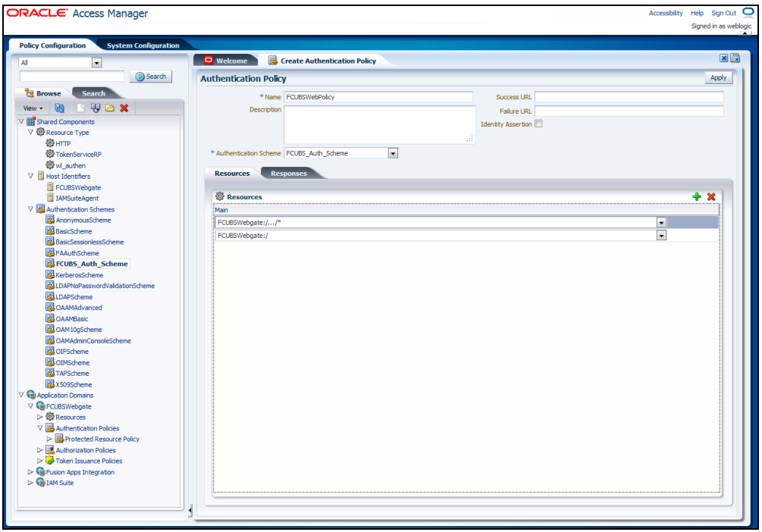Click the Fusion Apps Integration globe icon
762x532 pixels.
[x=41, y=472]
